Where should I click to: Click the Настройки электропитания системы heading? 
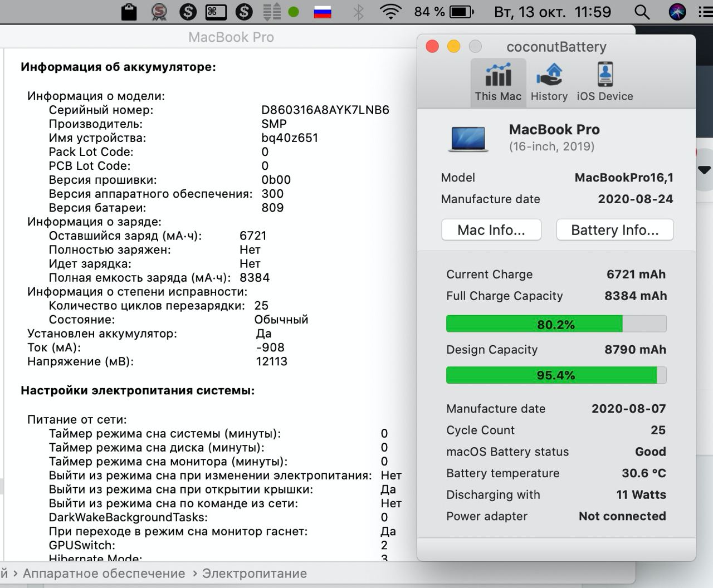[138, 390]
